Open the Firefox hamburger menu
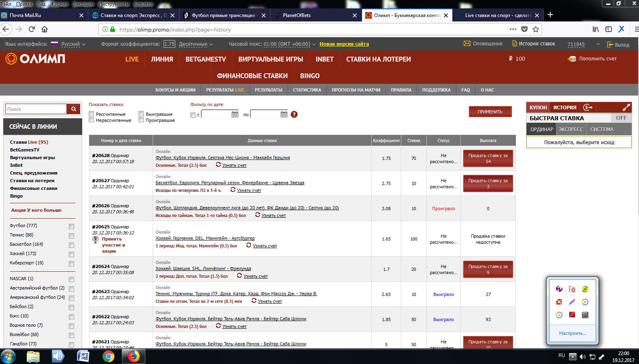 [x=636, y=29]
